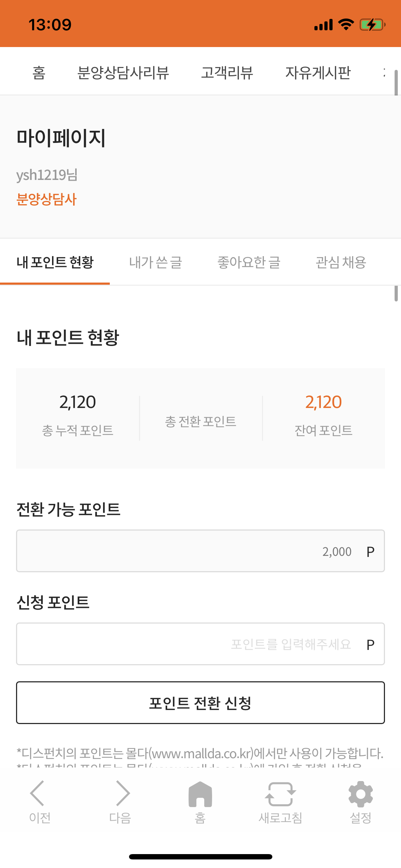Open 고객리뷰 in top navigation

pyautogui.click(x=227, y=73)
